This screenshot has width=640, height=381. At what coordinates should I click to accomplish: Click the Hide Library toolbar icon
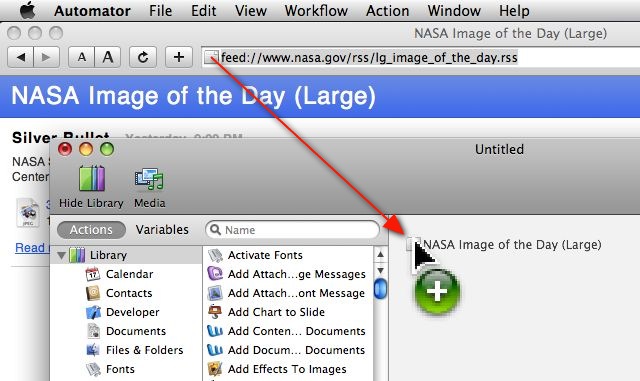[92, 178]
